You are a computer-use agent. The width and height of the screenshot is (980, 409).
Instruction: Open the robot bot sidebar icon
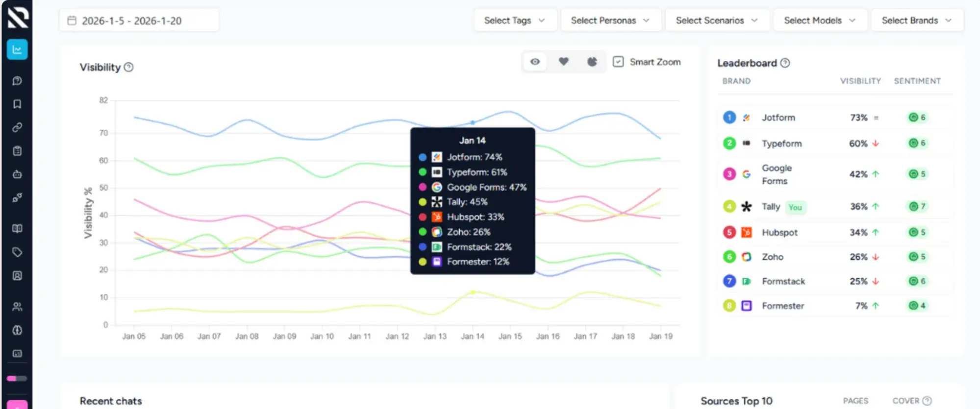pos(17,174)
